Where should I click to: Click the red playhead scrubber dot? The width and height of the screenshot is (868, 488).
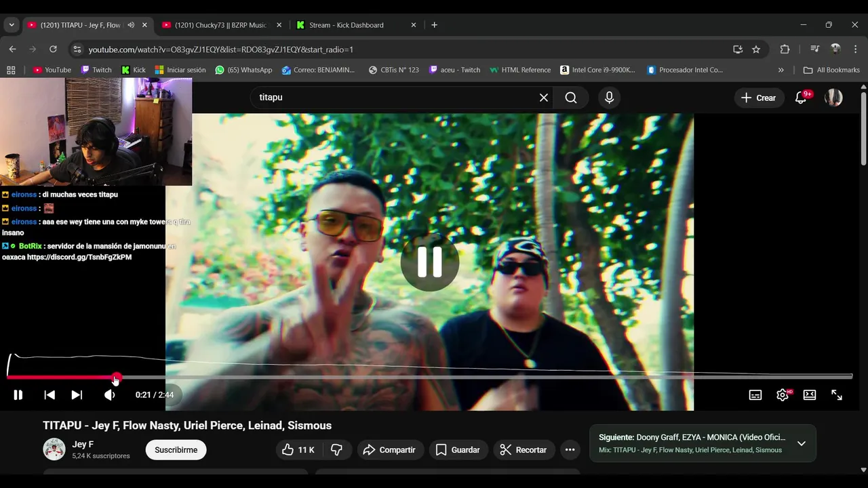click(x=117, y=377)
